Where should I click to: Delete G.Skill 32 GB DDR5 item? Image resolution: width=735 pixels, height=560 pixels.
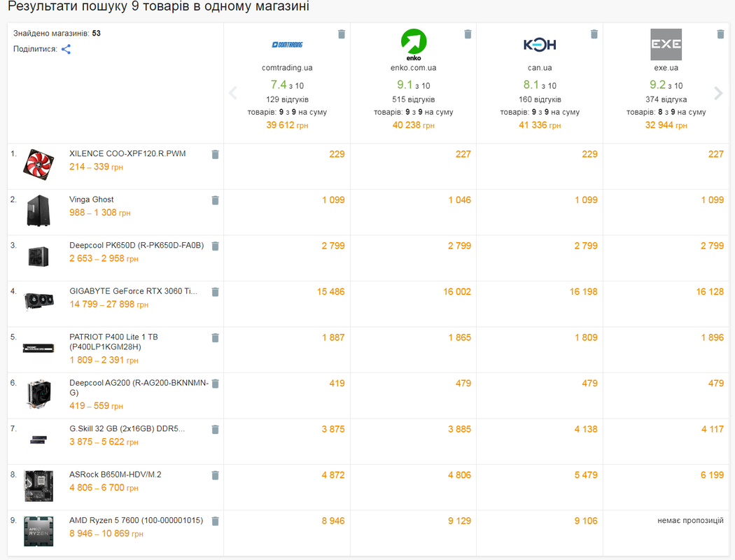coord(215,430)
